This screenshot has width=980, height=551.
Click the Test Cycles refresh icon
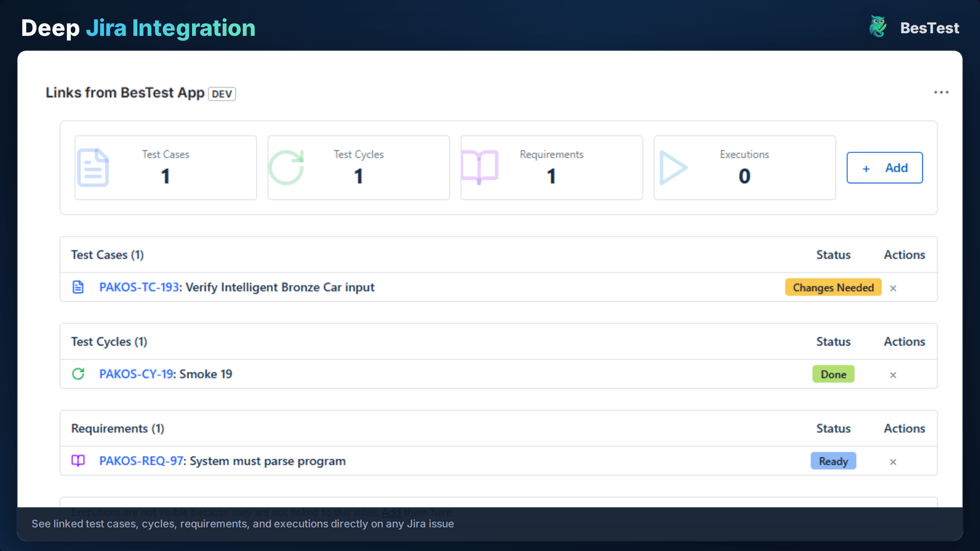coord(287,167)
